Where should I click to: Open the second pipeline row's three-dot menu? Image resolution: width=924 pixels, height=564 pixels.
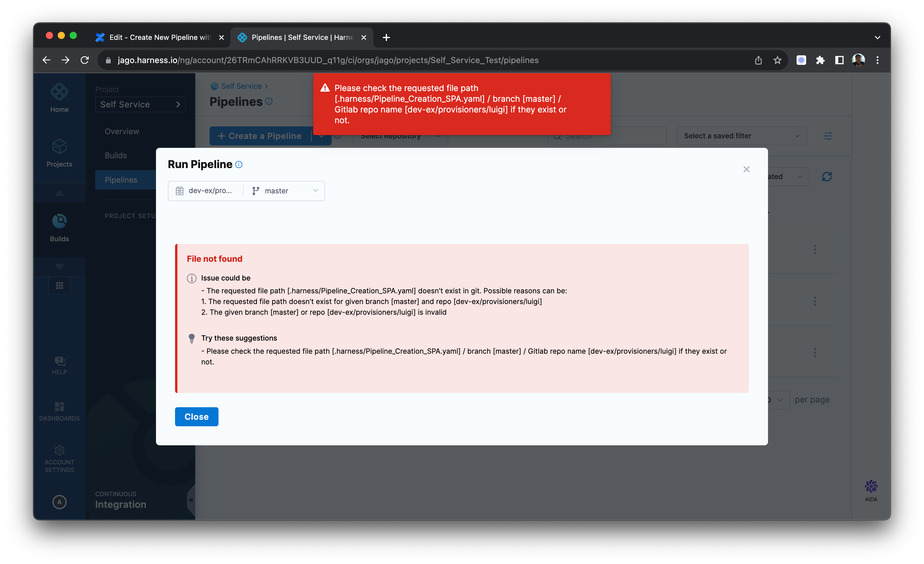(x=814, y=301)
